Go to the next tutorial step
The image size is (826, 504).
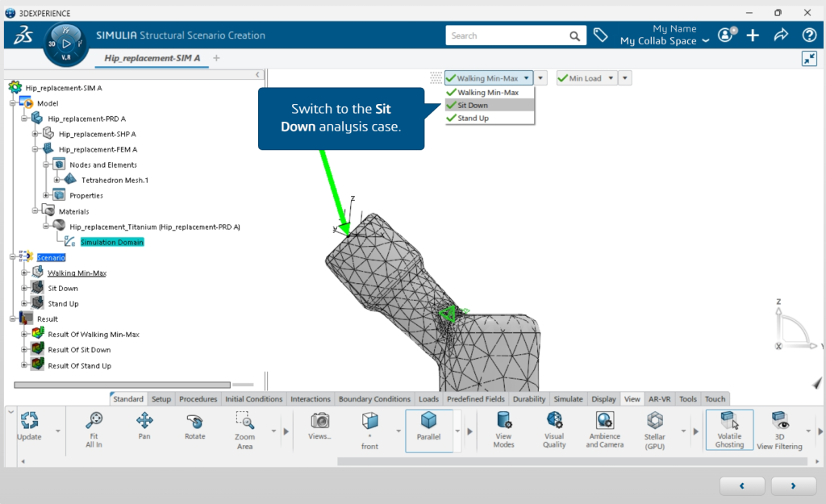click(x=793, y=485)
